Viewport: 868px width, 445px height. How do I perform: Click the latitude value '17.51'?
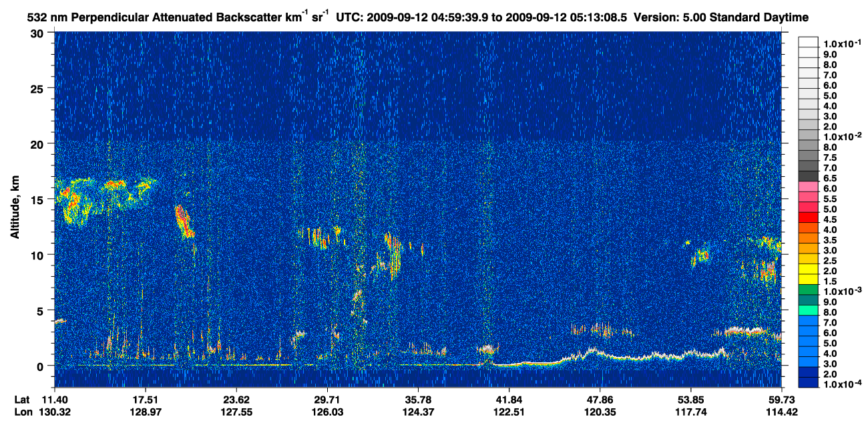[x=145, y=400]
